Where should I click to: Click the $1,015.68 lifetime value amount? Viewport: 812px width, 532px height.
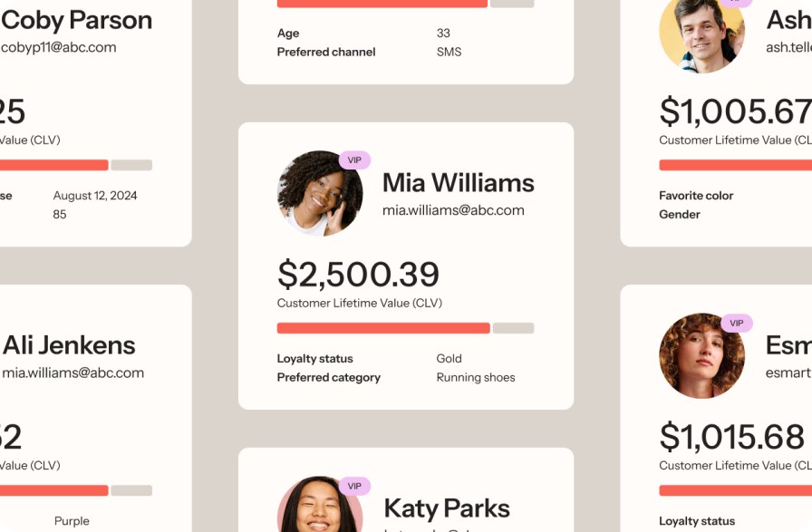(731, 437)
